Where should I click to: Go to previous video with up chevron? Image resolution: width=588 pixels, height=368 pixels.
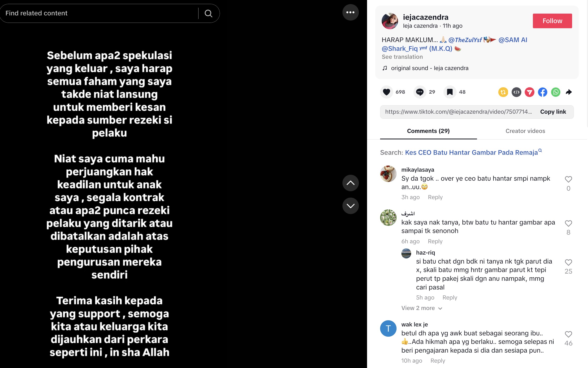[350, 183]
